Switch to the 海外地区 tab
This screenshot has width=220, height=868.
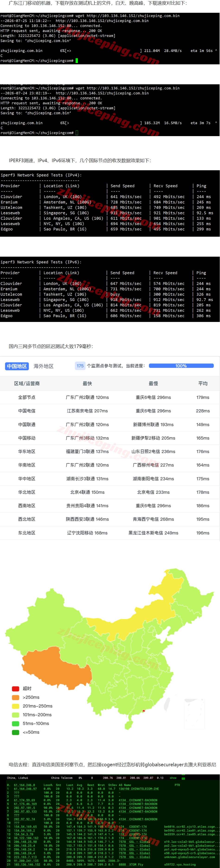(x=43, y=366)
